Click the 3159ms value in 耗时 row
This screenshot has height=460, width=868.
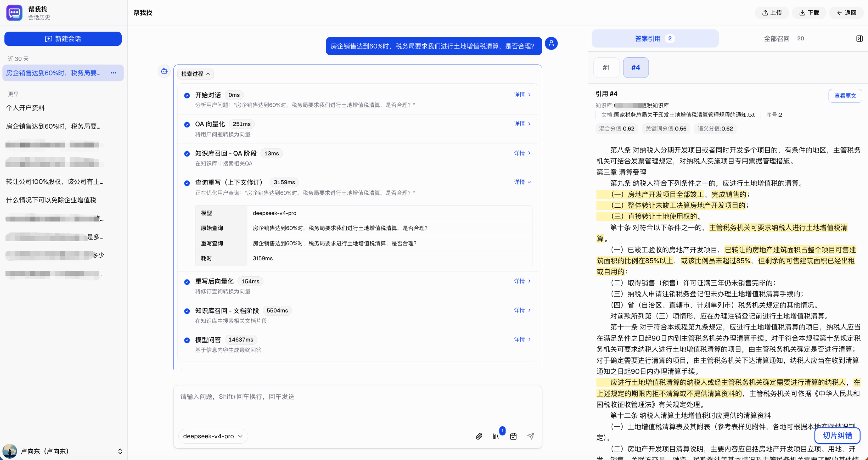tap(263, 258)
